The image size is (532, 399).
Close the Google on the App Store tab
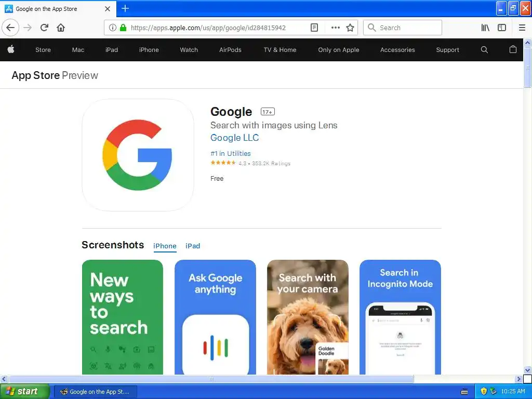(108, 9)
